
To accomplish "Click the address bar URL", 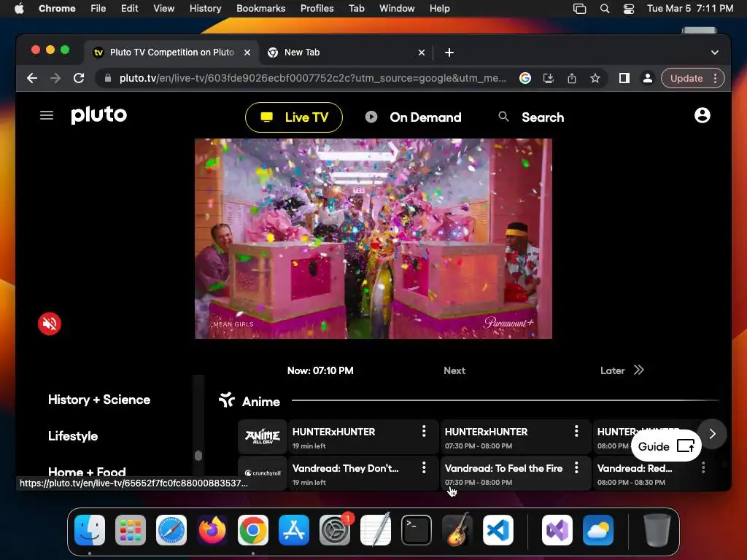I will (312, 78).
